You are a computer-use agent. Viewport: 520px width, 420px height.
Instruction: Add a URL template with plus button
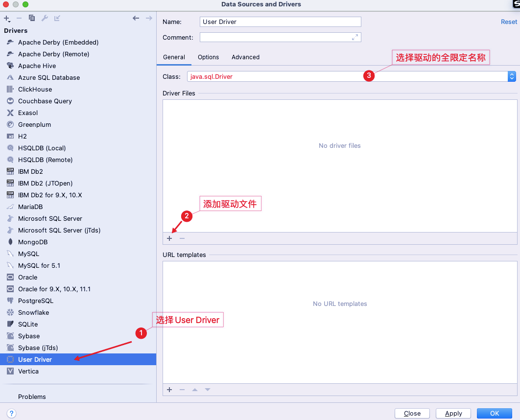(x=169, y=390)
